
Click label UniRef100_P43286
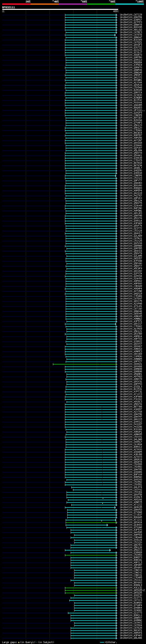point(131,427)
